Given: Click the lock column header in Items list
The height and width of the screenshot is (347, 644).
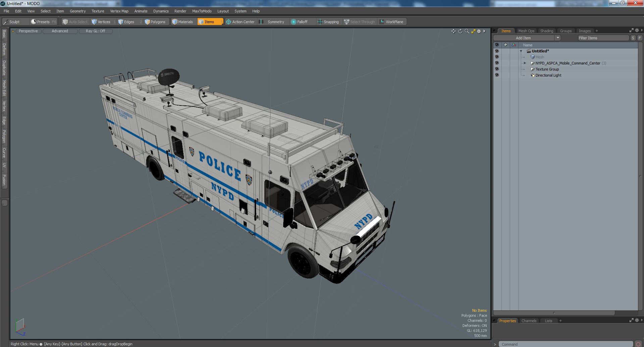Looking at the screenshot, I should (x=505, y=45).
